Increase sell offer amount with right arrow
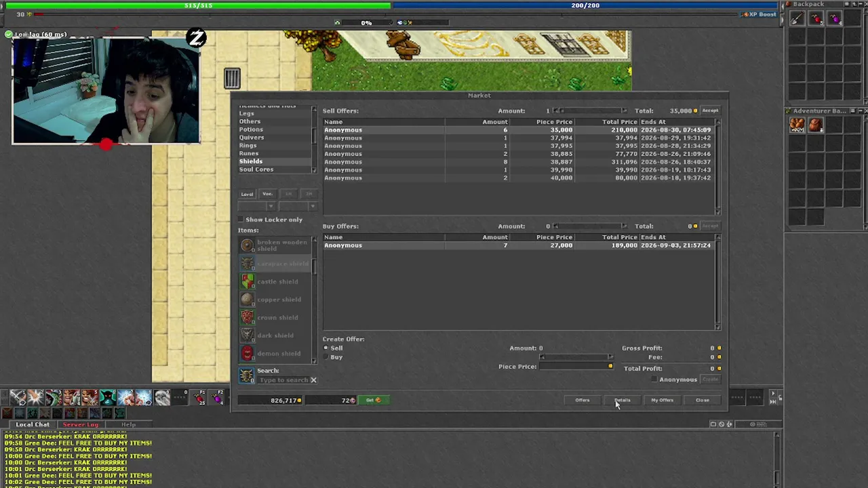Image resolution: width=868 pixels, height=488 pixels. tap(623, 110)
